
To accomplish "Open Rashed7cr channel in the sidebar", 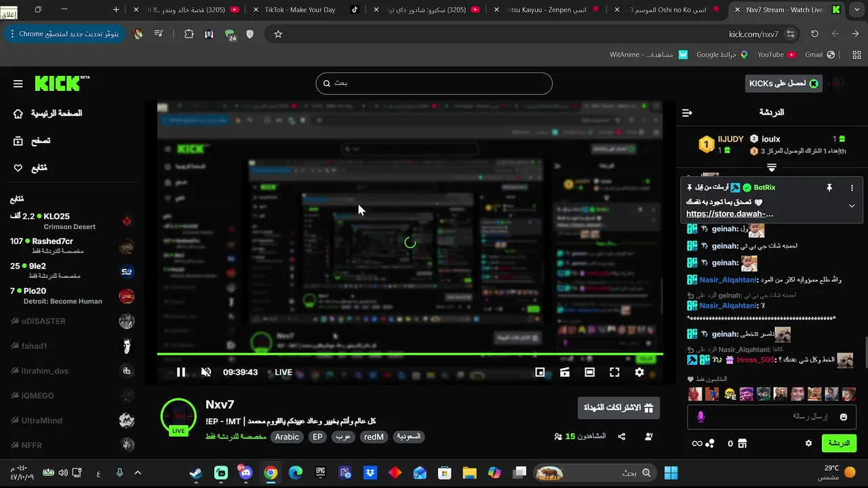I will (x=71, y=246).
